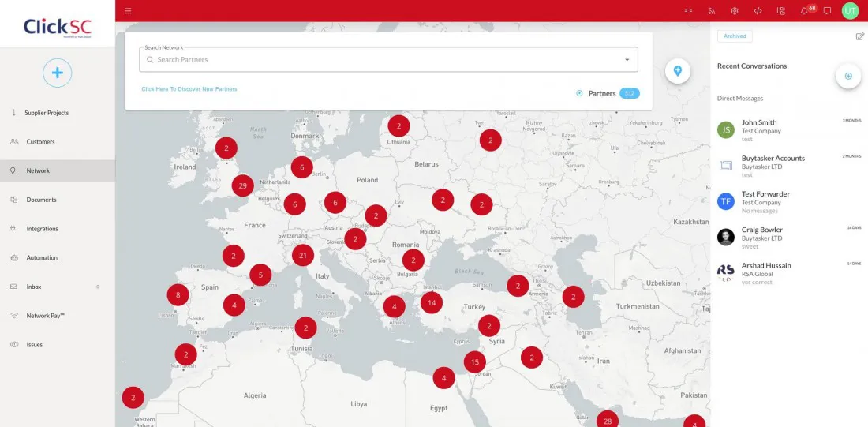Click the hamburger menu icon in top bar
The height and width of the screenshot is (427, 868).
click(x=128, y=11)
